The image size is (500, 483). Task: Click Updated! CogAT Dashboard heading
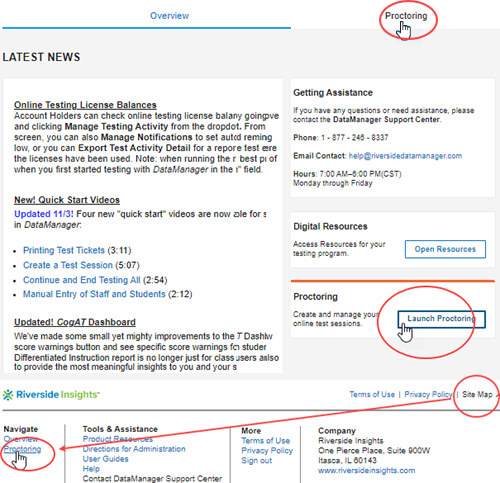75,322
